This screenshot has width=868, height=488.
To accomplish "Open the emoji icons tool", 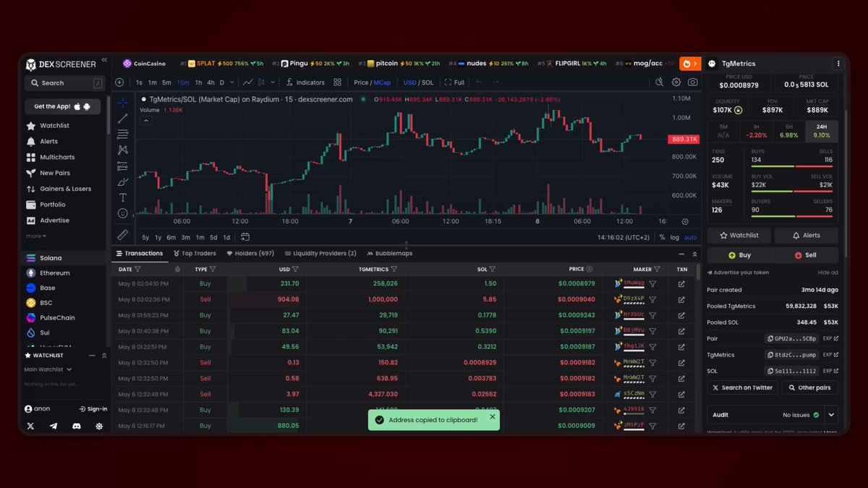I will click(123, 213).
